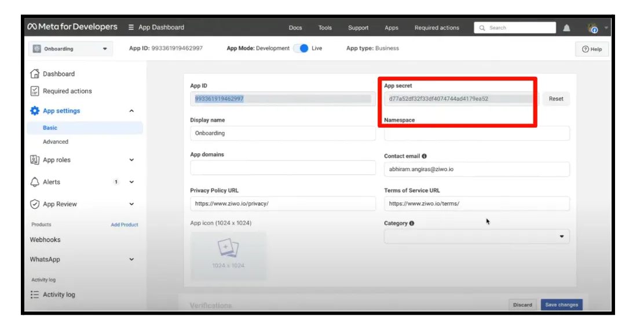The height and width of the screenshot is (327, 644).
Task: Click the Contact email info icon
Action: [425, 157]
